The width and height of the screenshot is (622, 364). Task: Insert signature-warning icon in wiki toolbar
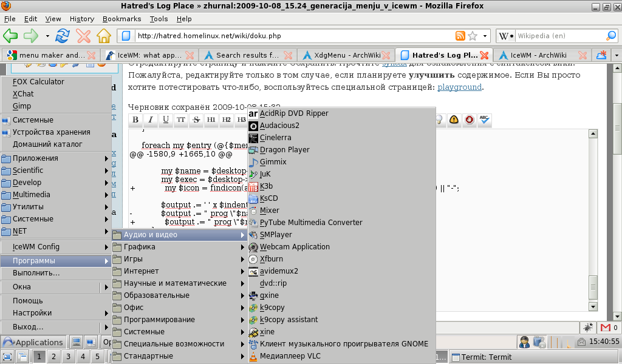pyautogui.click(x=454, y=120)
